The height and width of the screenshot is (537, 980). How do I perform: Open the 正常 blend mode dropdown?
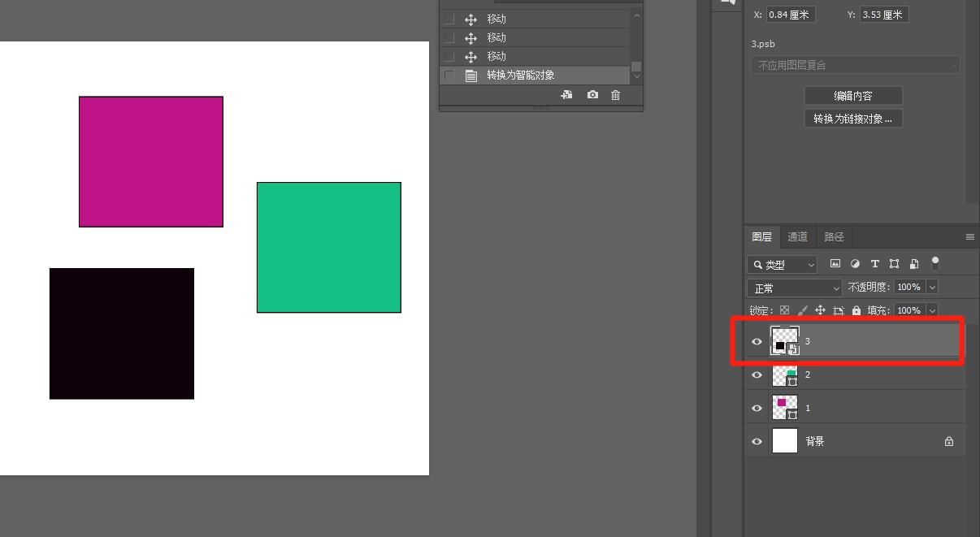pos(795,288)
